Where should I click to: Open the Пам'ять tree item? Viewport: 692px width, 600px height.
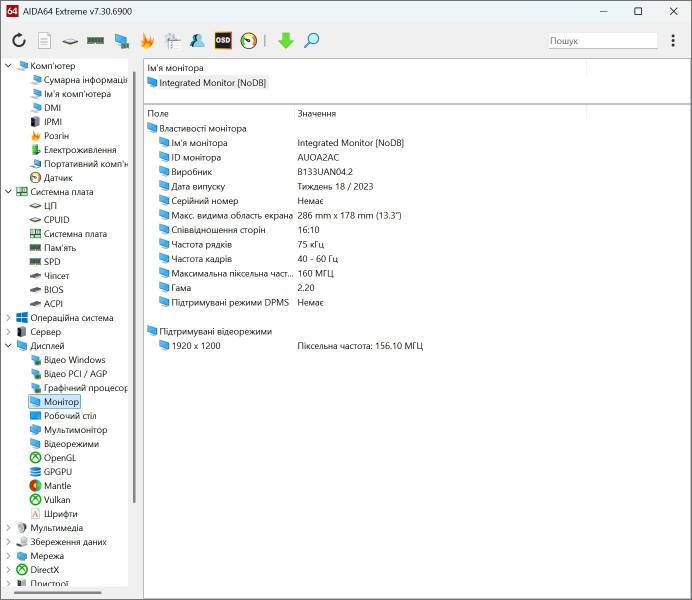point(53,248)
